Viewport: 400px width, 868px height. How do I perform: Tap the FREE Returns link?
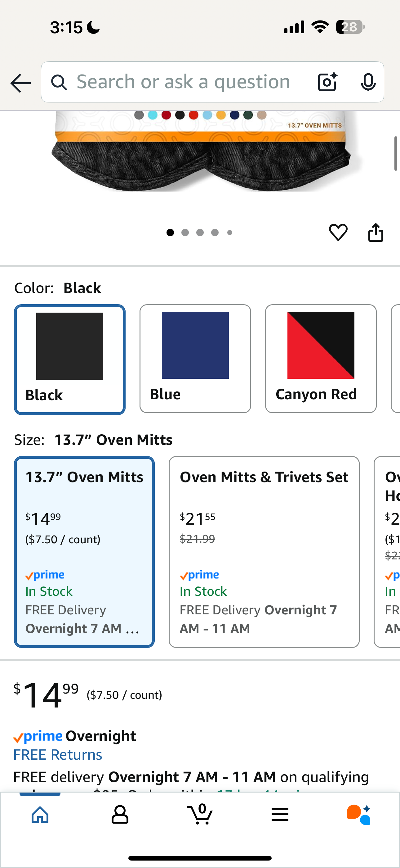[58, 755]
